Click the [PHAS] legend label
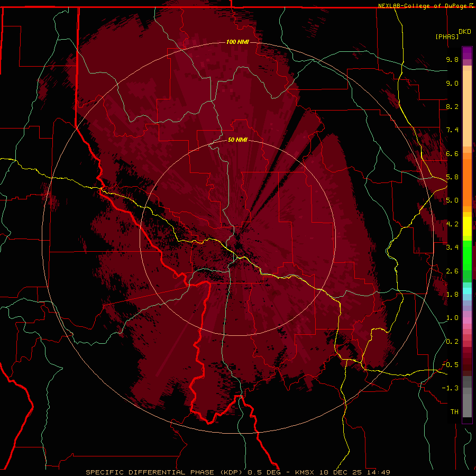This screenshot has height=476, width=476. pos(447,36)
